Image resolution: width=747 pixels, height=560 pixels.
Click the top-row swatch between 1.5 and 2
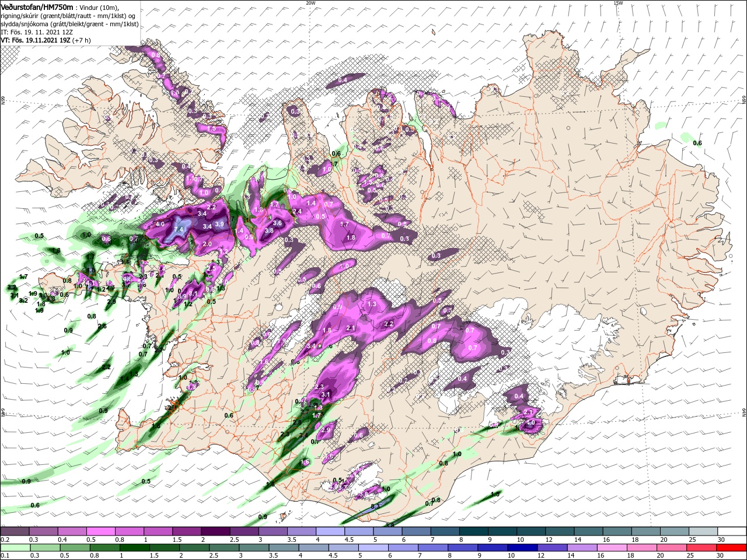187,531
